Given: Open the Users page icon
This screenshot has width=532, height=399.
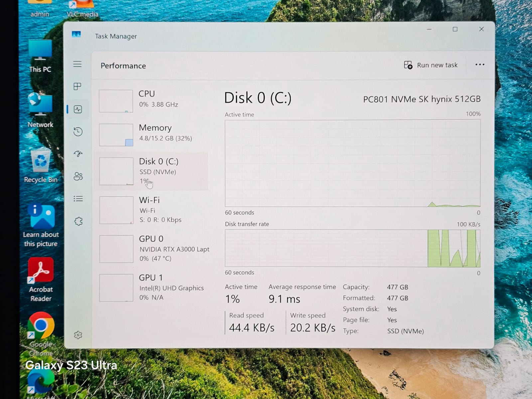Looking at the screenshot, I should pos(78,176).
